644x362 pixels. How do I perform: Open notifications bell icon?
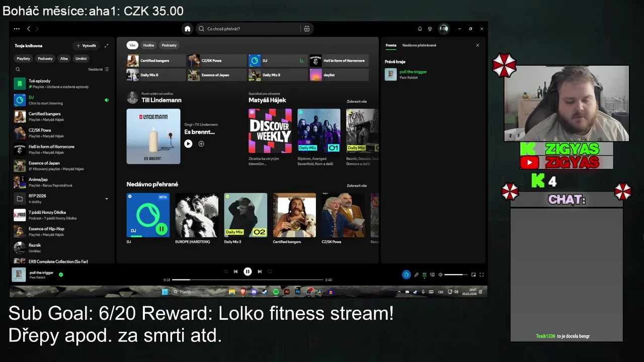(420, 29)
